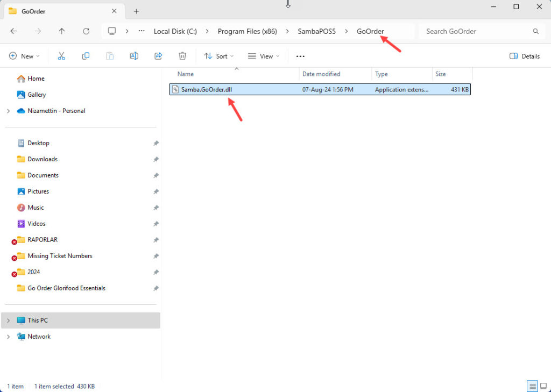Viewport: 551px width, 392px height.
Task: Toggle the Details pane
Action: point(525,56)
